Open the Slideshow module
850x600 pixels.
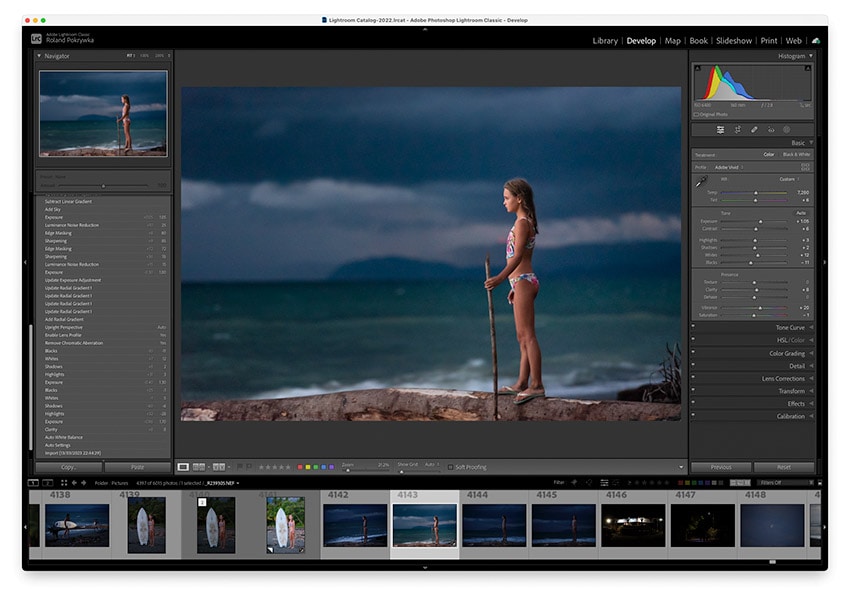coord(737,41)
